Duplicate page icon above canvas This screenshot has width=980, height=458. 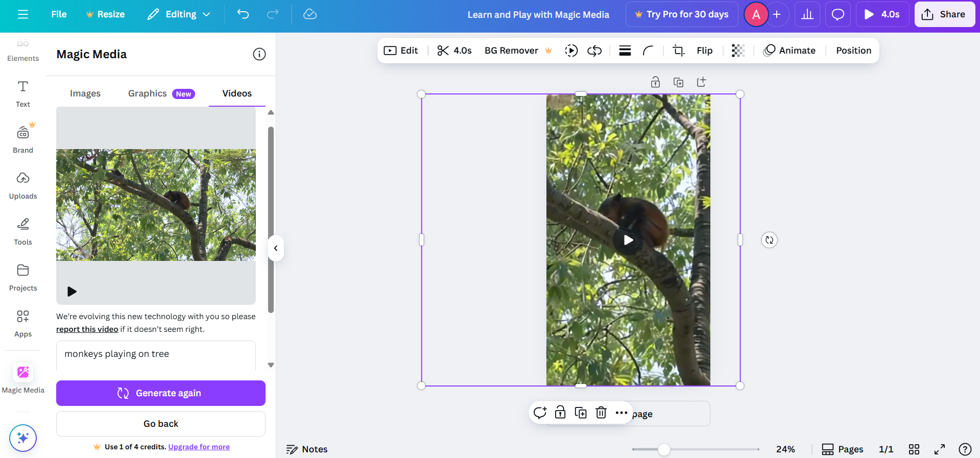tap(678, 82)
